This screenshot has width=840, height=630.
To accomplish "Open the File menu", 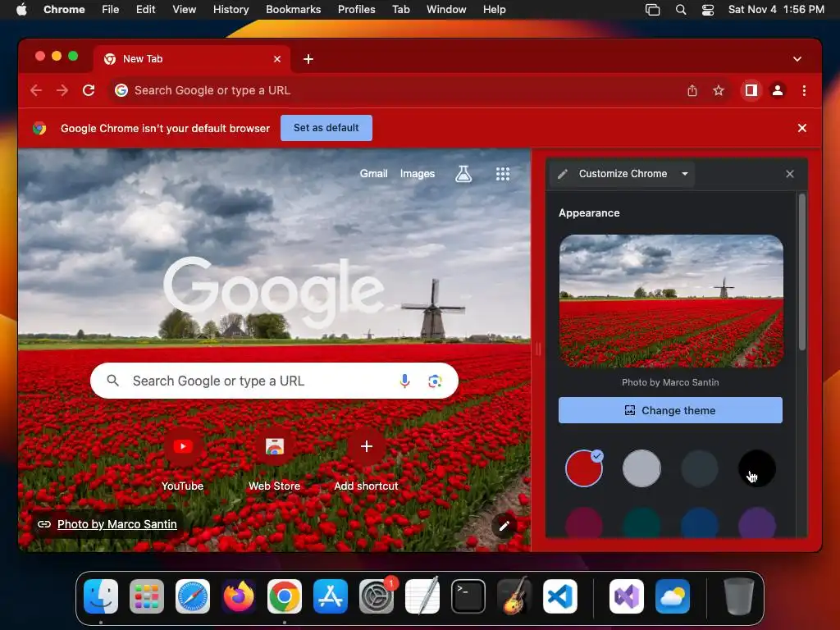I will point(111,9).
